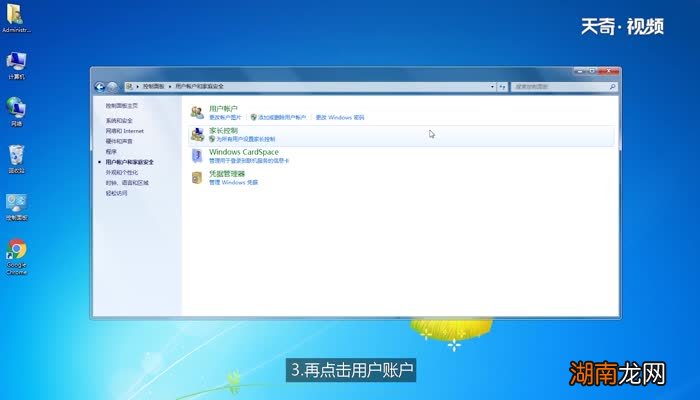Select 网络和 Internet in the sidebar
The height and width of the screenshot is (400, 700).
[125, 131]
